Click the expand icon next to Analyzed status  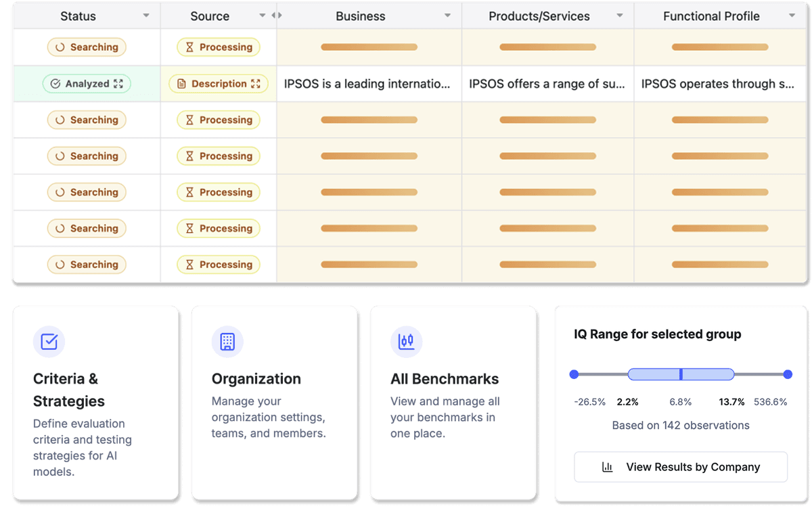click(118, 83)
